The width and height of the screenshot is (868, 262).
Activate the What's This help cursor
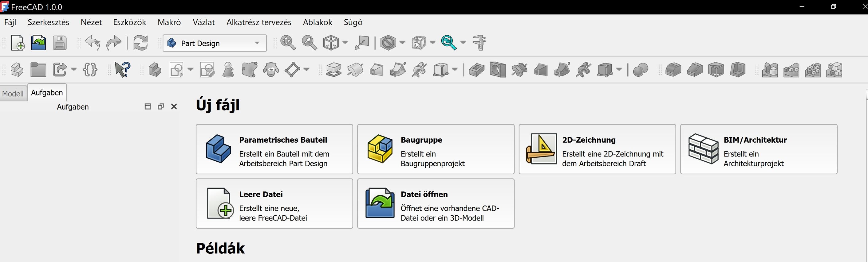122,70
